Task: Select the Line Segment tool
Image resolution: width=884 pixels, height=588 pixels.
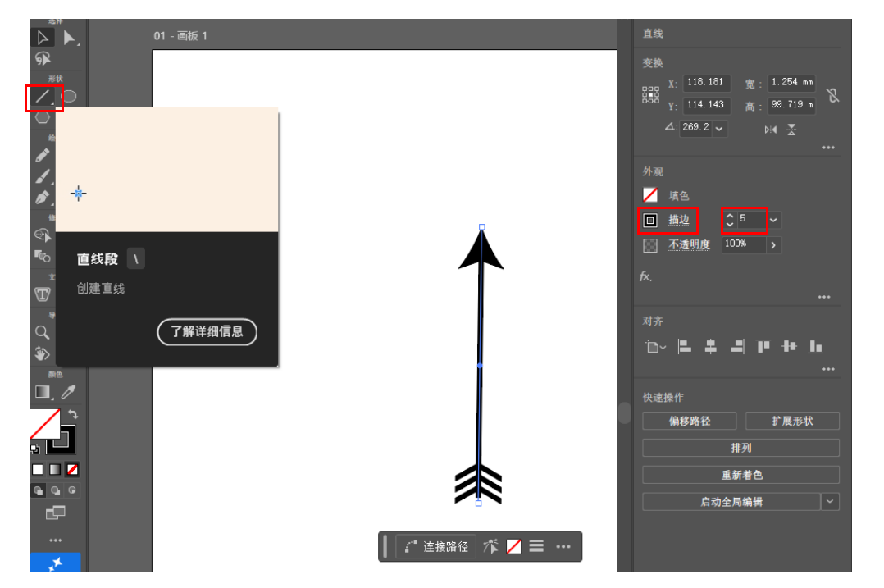Action: (x=43, y=97)
